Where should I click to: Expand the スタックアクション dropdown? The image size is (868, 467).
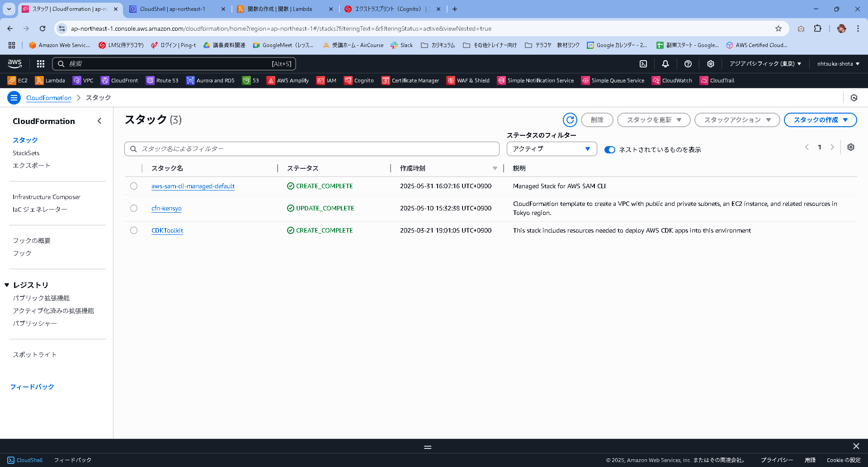pyautogui.click(x=737, y=120)
